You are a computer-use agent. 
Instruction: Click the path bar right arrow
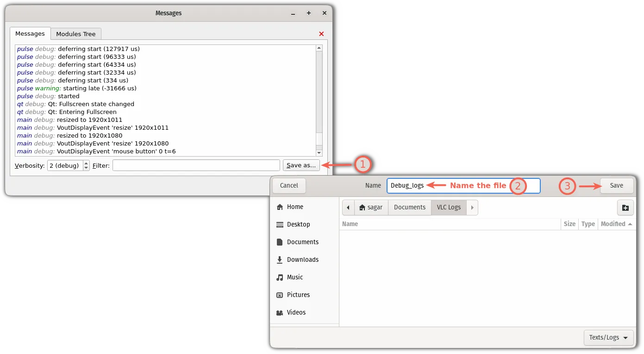(472, 208)
